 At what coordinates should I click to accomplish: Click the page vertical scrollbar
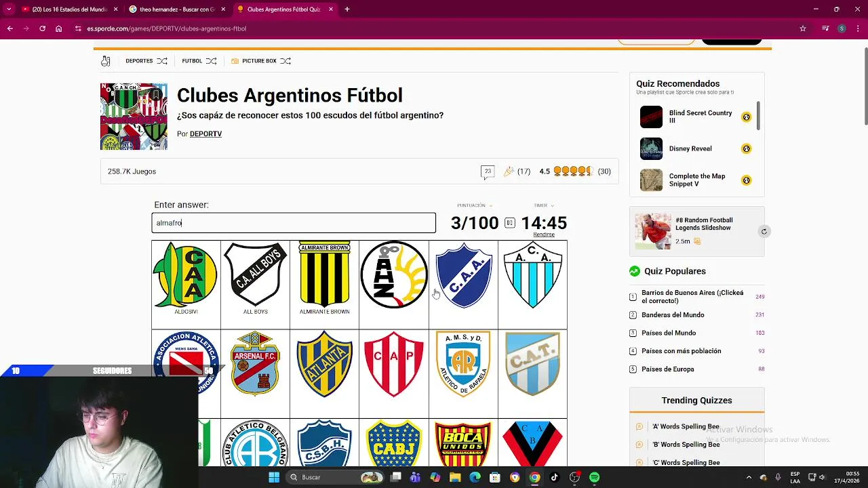click(865, 87)
